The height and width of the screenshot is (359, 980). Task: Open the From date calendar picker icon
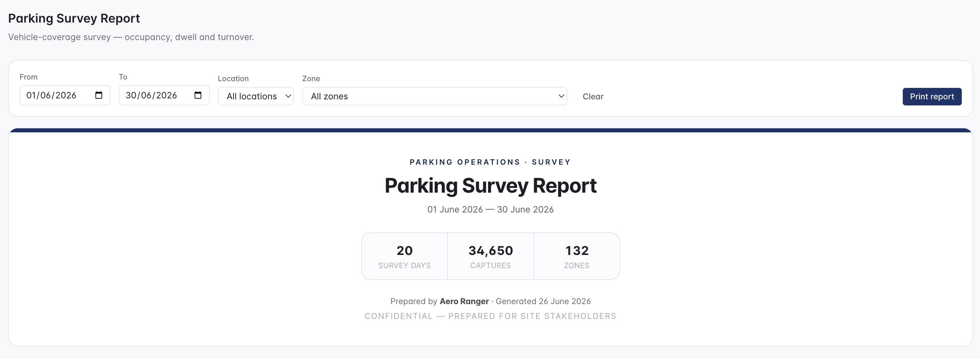[x=99, y=95]
